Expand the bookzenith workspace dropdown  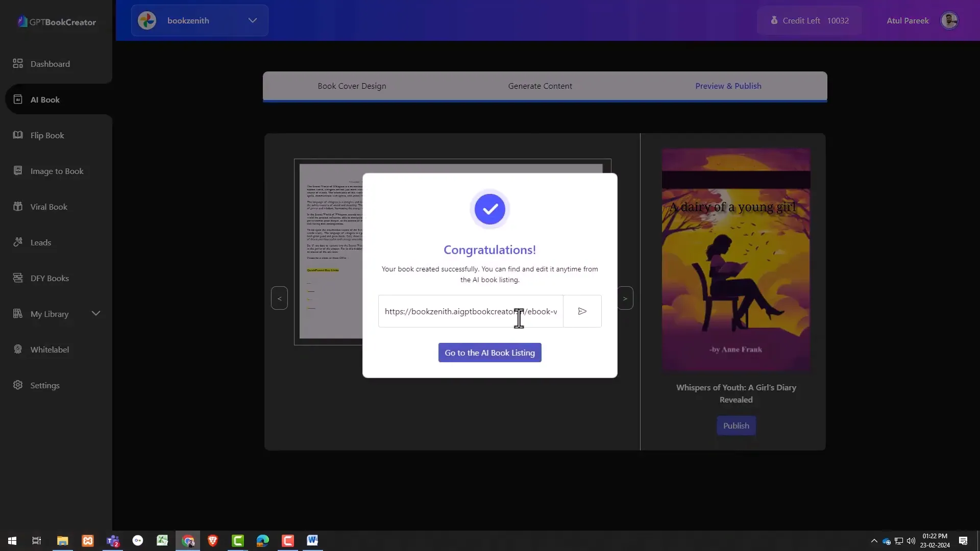click(253, 20)
